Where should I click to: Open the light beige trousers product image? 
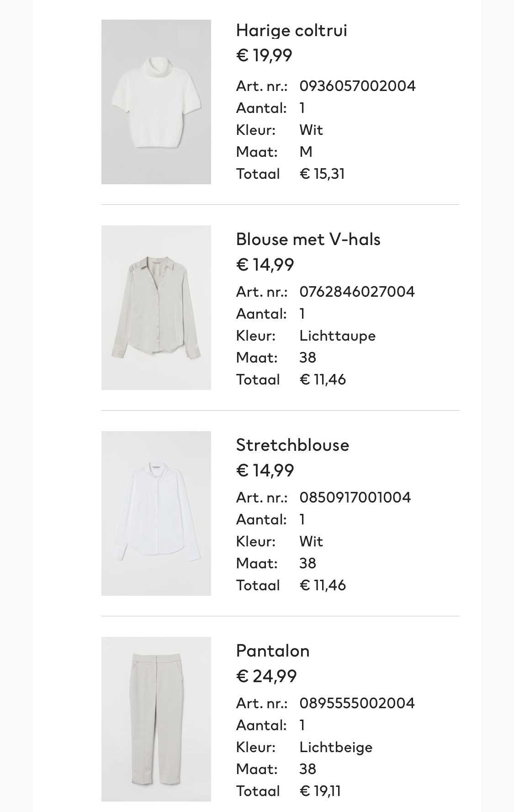pyautogui.click(x=156, y=719)
